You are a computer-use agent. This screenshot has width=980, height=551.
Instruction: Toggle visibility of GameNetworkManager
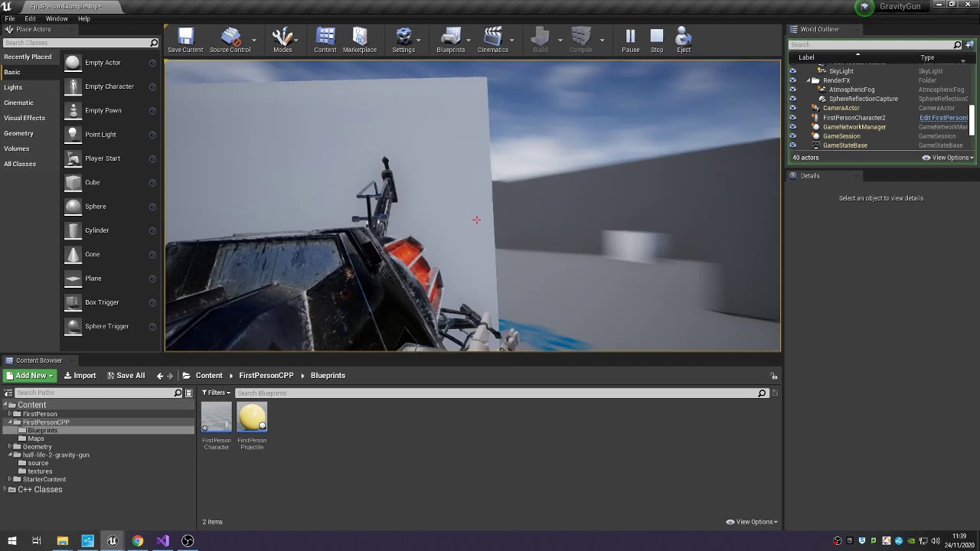coord(792,127)
